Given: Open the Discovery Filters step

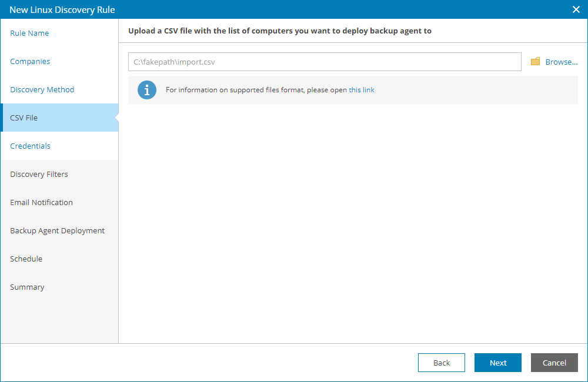Looking at the screenshot, I should click(x=39, y=174).
